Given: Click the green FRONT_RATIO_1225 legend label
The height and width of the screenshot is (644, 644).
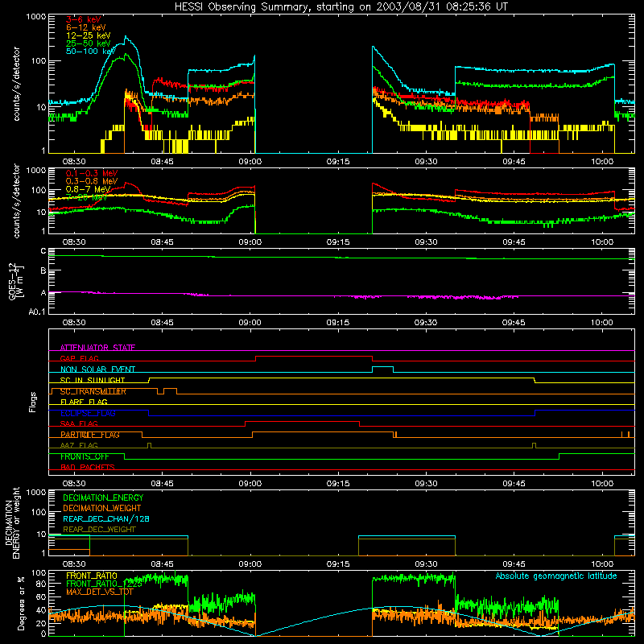Looking at the screenshot, I should (104, 584).
